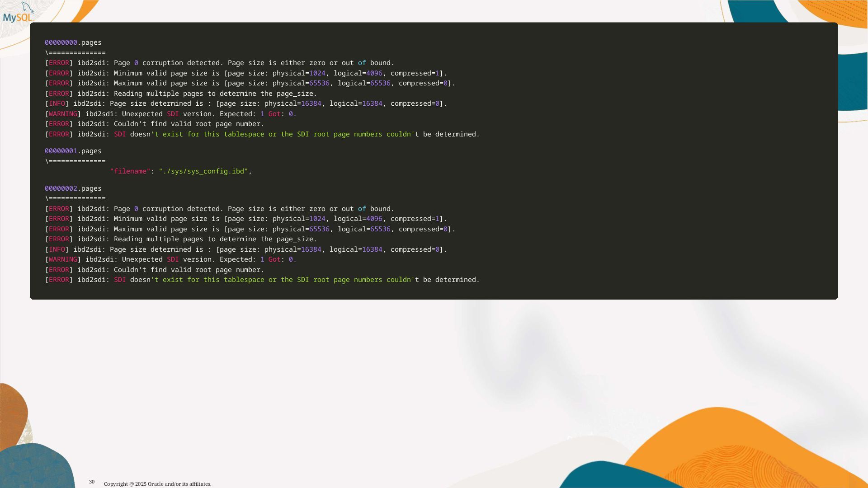Click the "filename" JSON key
Image resolution: width=868 pixels, height=488 pixels.
point(130,171)
